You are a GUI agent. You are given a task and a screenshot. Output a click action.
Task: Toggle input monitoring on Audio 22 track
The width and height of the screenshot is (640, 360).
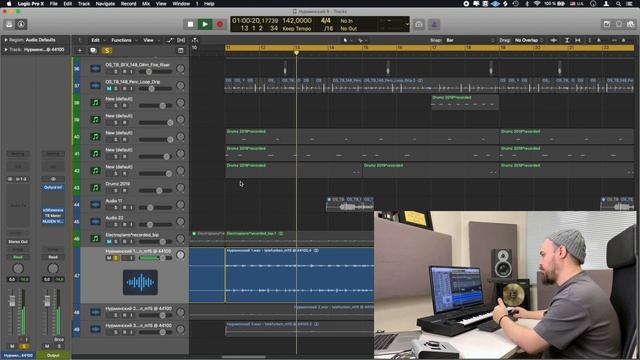pos(131,224)
